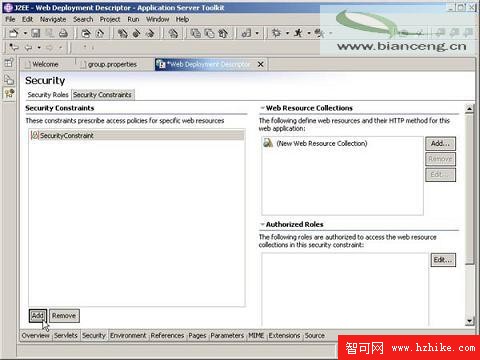Open the Parameters page tab
Screen dimensions: 480x360
[x=227, y=335]
